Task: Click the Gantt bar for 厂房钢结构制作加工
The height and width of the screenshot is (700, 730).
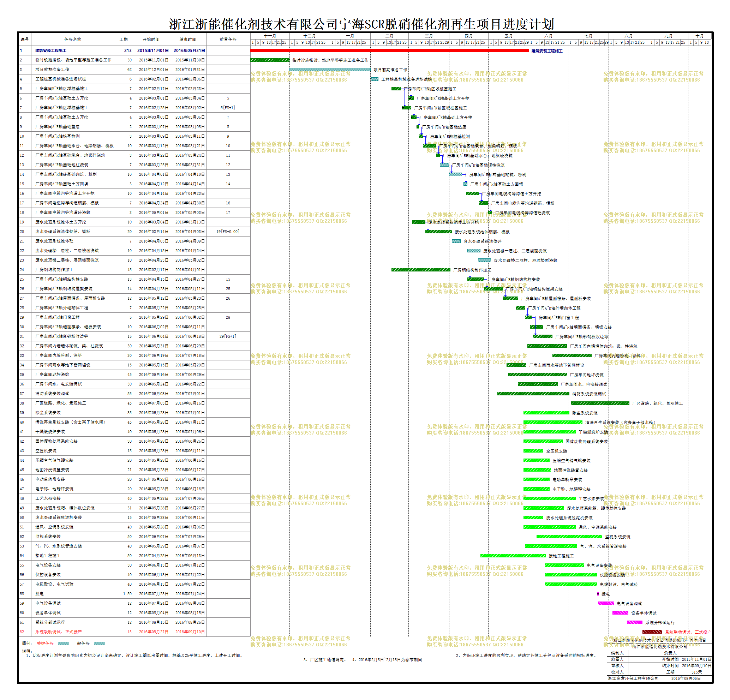Action: 421,270
